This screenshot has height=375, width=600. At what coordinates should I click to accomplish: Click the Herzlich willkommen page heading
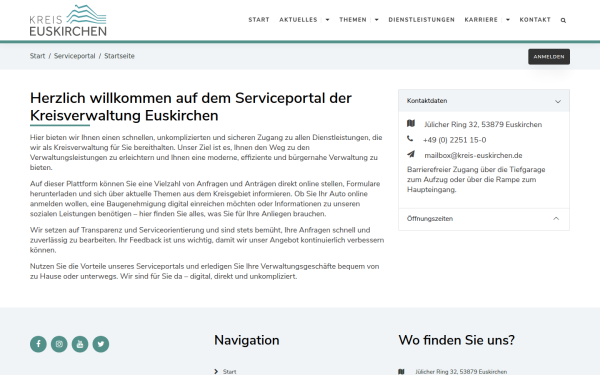pyautogui.click(x=191, y=107)
